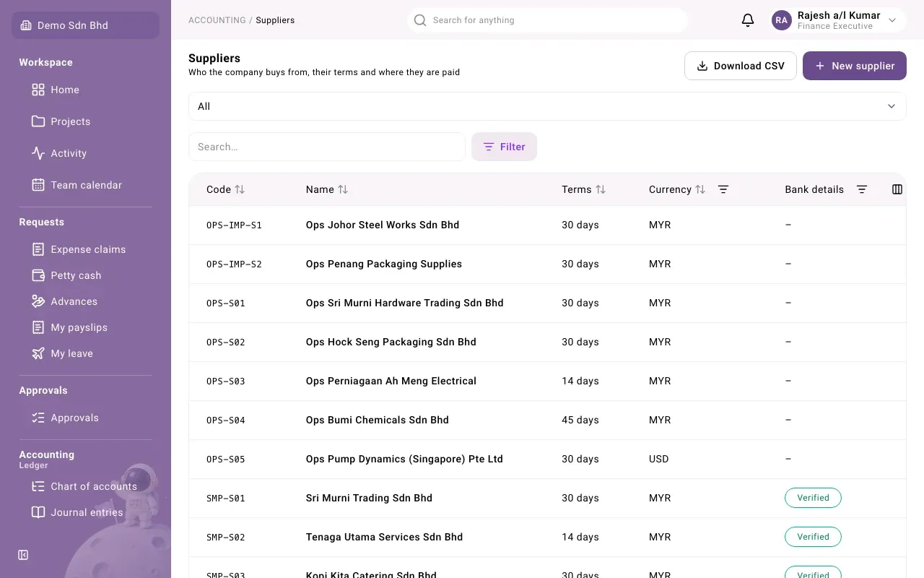Viewport: 924px width, 578px height.
Task: Expand the All suppliers dropdown
Action: (547, 106)
